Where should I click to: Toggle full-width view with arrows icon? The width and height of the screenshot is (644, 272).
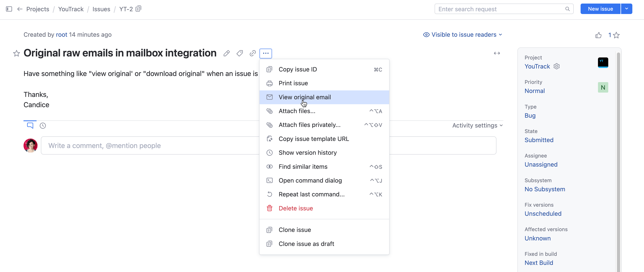pos(497,53)
